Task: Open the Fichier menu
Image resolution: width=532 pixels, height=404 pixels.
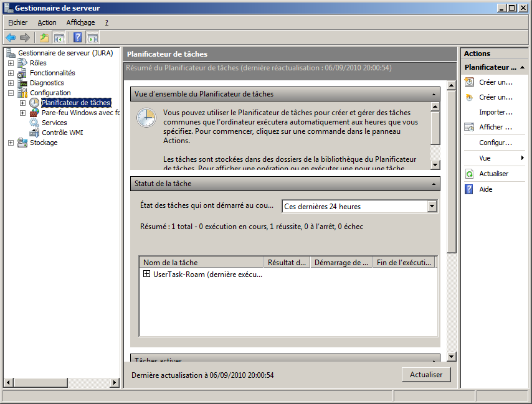Action: [x=17, y=22]
